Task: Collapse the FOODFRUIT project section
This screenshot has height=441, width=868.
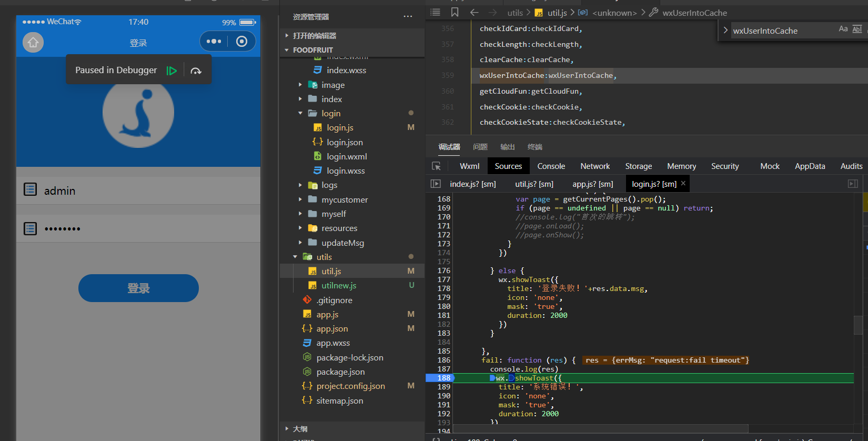Action: (x=287, y=50)
